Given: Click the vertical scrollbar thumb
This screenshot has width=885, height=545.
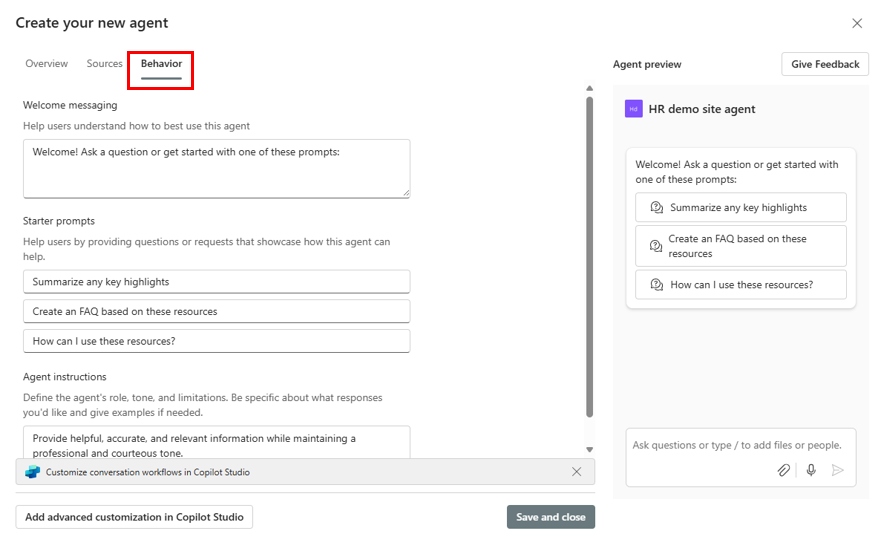Looking at the screenshot, I should [589, 257].
